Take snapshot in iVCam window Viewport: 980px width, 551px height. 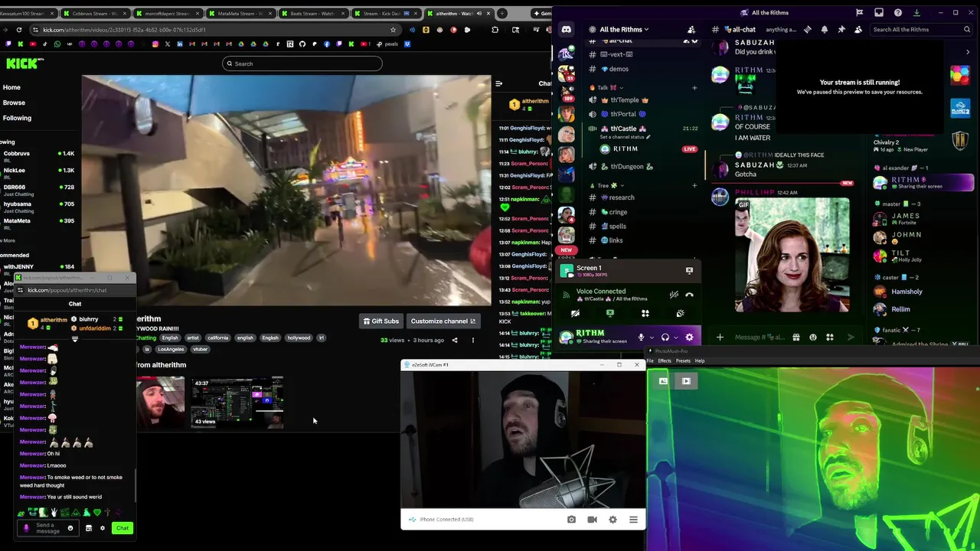click(571, 520)
